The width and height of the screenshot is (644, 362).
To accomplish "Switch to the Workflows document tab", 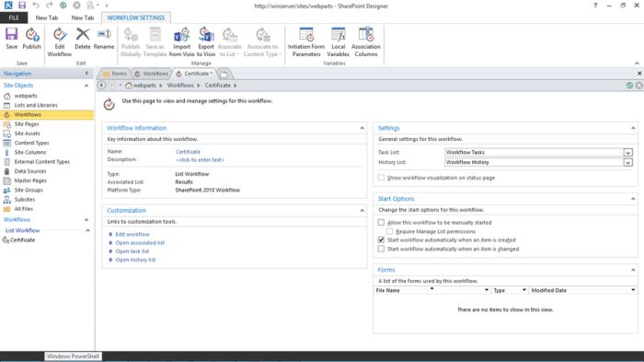I will point(152,74).
